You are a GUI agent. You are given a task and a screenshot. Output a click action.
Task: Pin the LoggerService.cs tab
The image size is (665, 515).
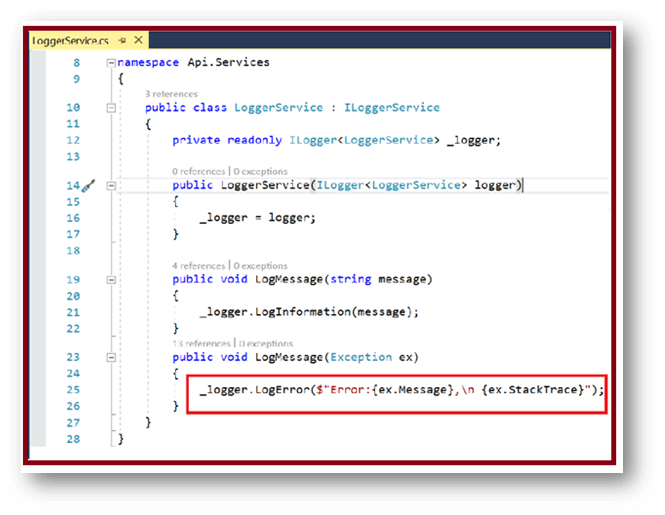point(123,41)
